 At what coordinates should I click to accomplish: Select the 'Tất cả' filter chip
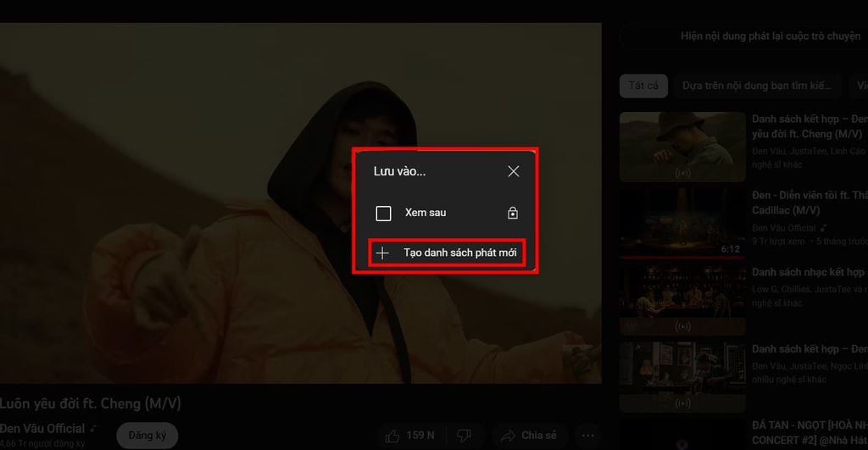[x=643, y=86]
